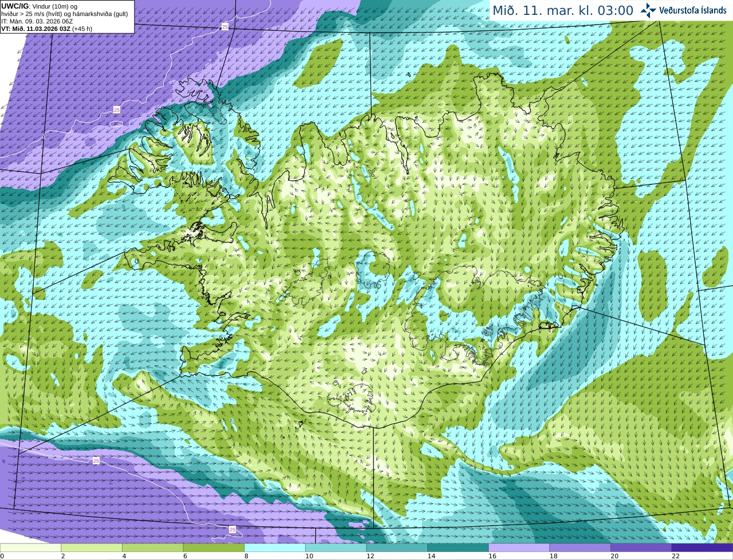Pick the medium teal 12–14 m/s legend swatch
This screenshot has height=560, width=733.
397,548
